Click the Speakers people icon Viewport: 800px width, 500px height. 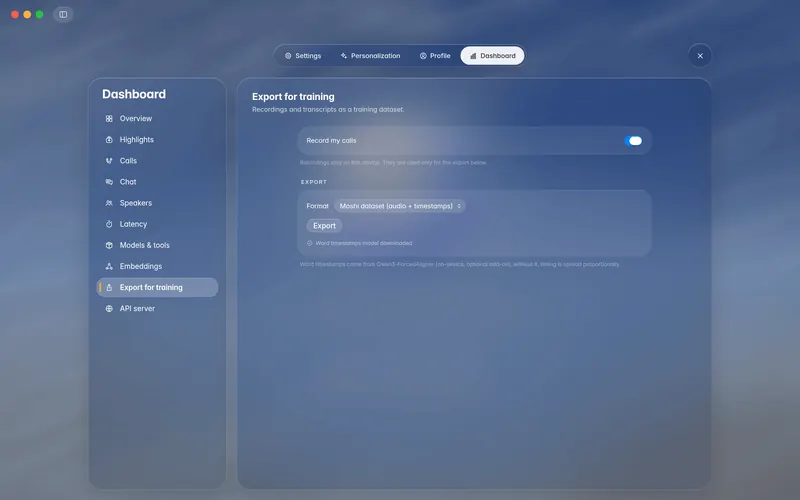109,203
